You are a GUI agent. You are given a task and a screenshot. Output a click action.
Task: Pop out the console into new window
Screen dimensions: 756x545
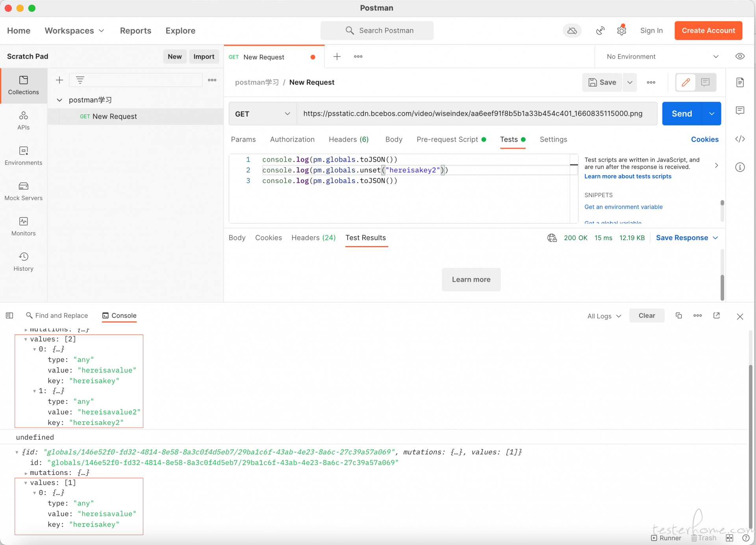717,316
